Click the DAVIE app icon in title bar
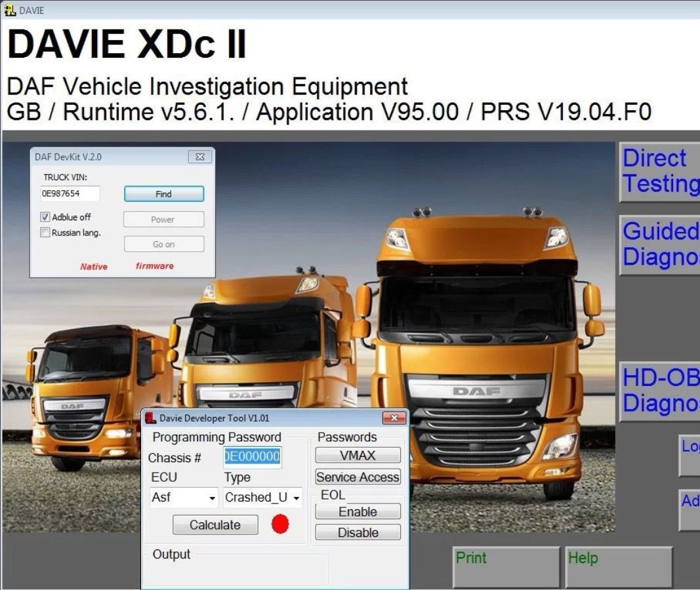Viewport: 700px width, 590px height. (x=10, y=10)
